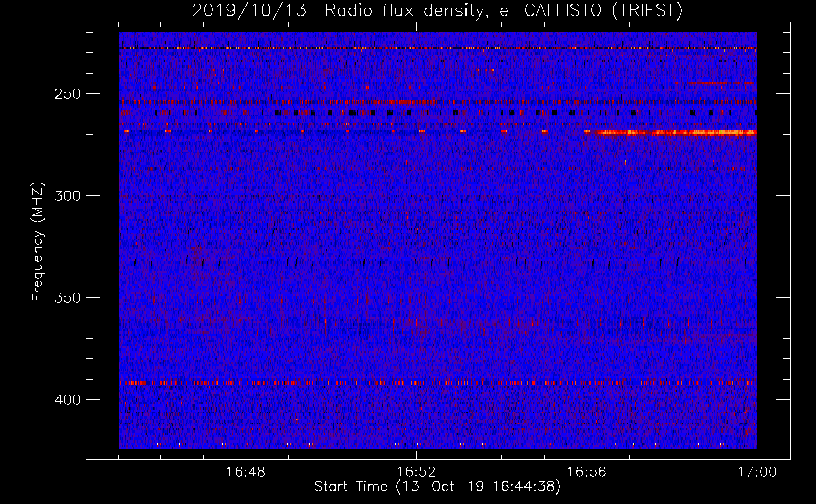Click the 16:52 time tick label
The image size is (816, 504).
click(x=416, y=472)
